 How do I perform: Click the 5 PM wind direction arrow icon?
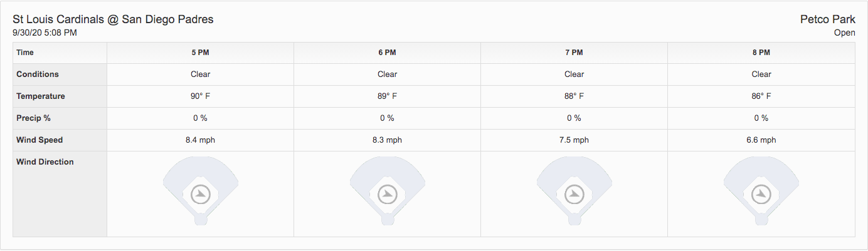point(200,194)
